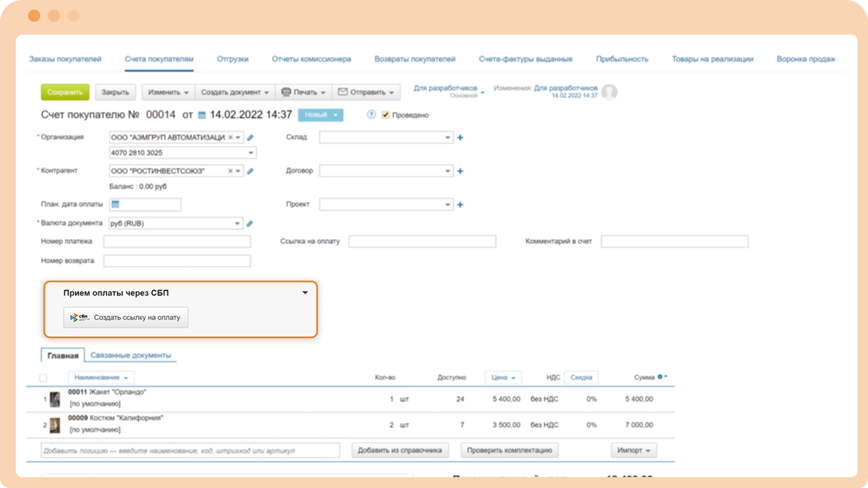Add a new Договор with plus icon
868x488 pixels.
(x=460, y=171)
